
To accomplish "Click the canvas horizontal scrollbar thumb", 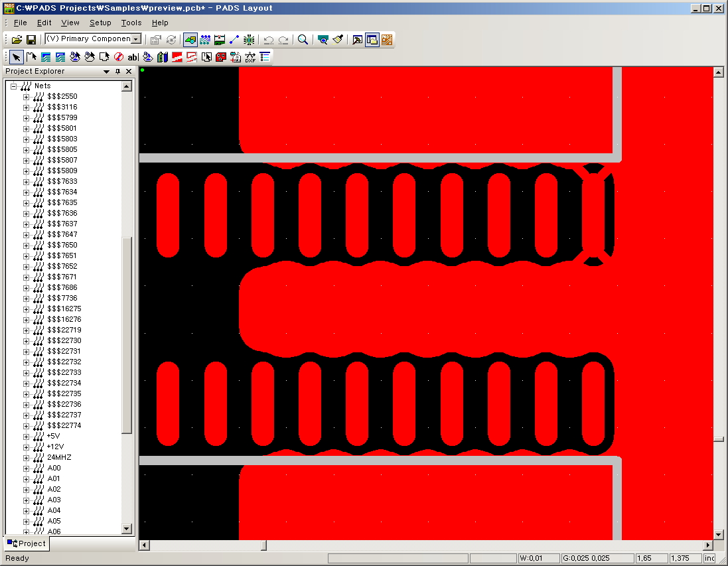I will 263,545.
